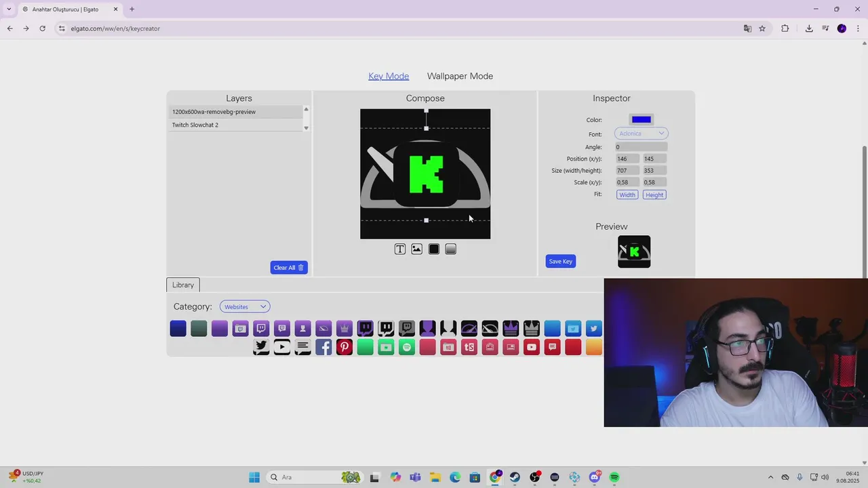
Task: Choose the black-and-white person silhouette library icon
Action: tap(448, 329)
